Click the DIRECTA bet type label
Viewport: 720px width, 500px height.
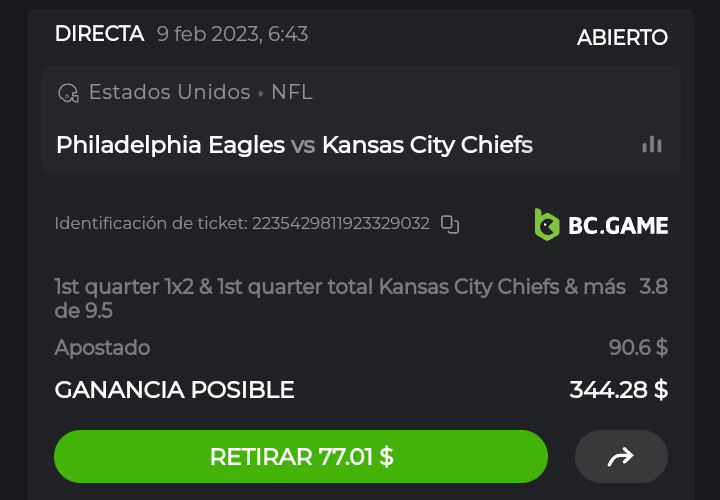coord(99,34)
